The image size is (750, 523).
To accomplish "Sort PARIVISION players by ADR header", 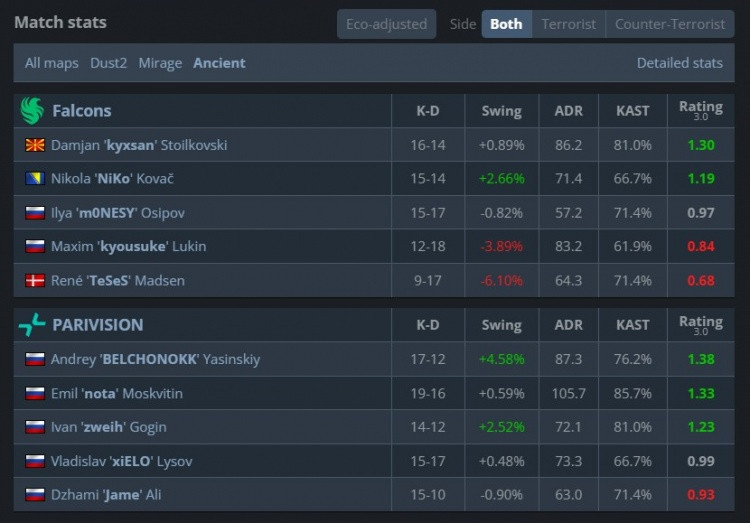I will click(568, 325).
